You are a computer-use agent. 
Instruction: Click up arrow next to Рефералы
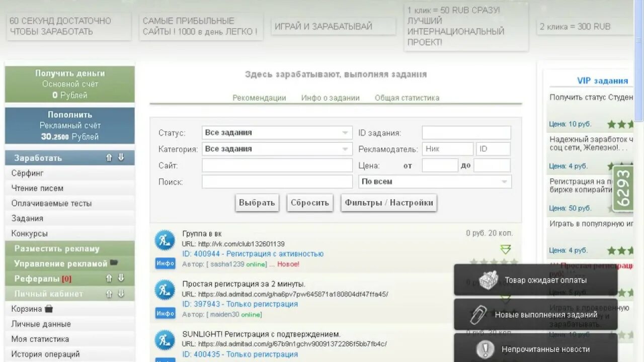(x=109, y=278)
